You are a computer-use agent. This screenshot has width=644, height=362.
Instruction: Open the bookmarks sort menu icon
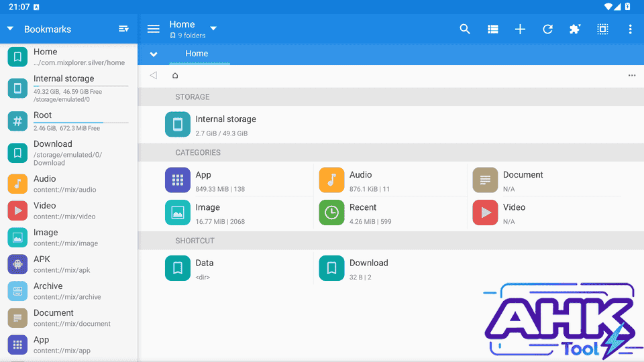click(123, 29)
